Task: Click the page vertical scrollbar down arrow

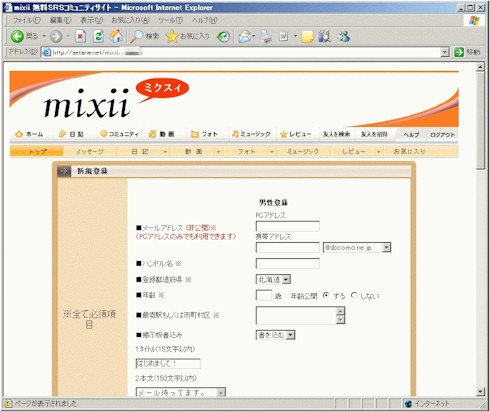Action: click(x=480, y=391)
